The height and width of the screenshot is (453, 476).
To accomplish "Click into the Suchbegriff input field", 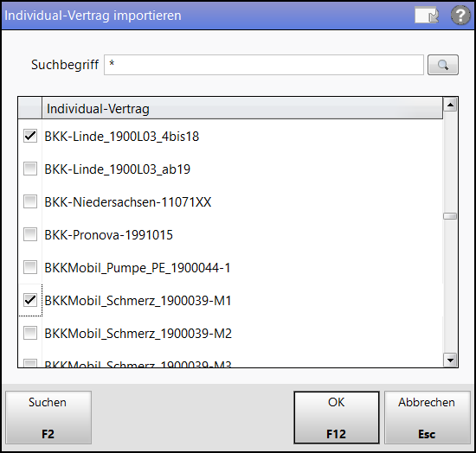I will (264, 65).
